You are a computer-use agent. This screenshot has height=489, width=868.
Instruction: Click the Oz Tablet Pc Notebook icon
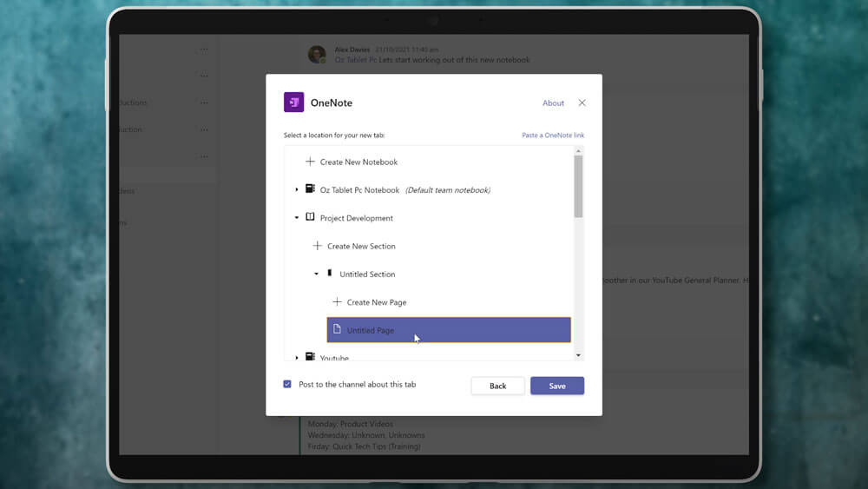pyautogui.click(x=310, y=189)
